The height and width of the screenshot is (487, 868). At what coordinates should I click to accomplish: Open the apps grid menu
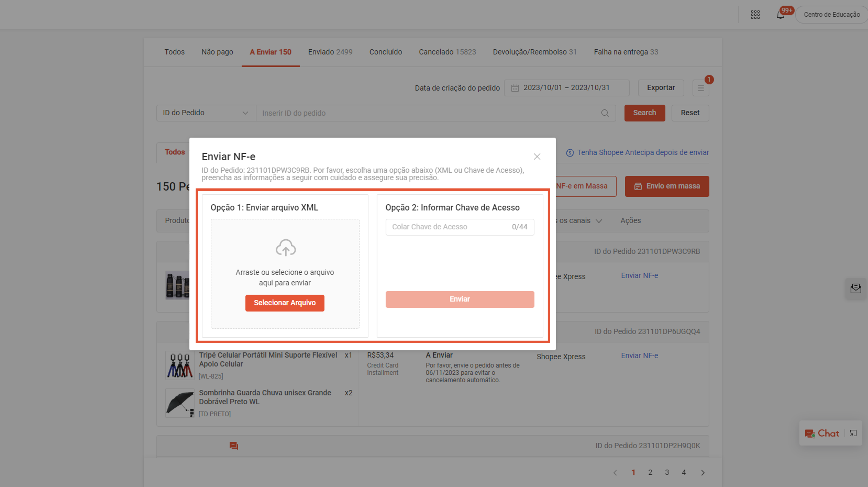[755, 15]
